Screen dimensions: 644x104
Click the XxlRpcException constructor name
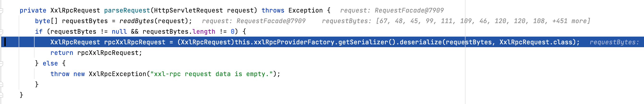click(x=118, y=74)
